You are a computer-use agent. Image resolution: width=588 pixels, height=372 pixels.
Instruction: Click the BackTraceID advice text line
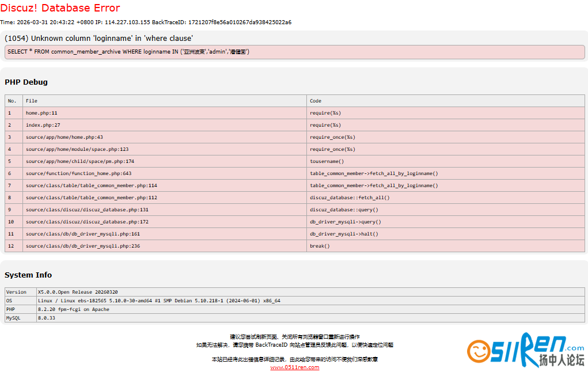[x=295, y=345]
